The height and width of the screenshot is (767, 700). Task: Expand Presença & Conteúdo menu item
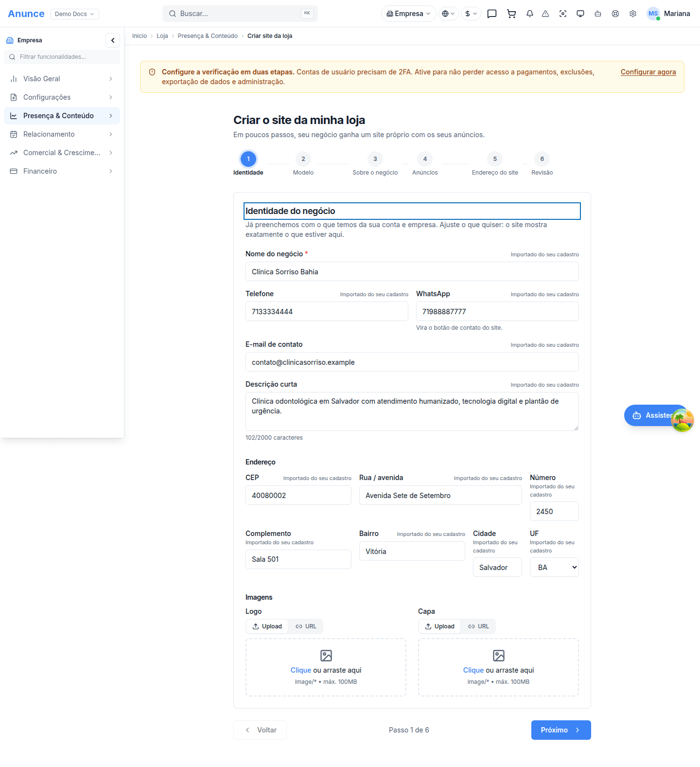coord(62,116)
